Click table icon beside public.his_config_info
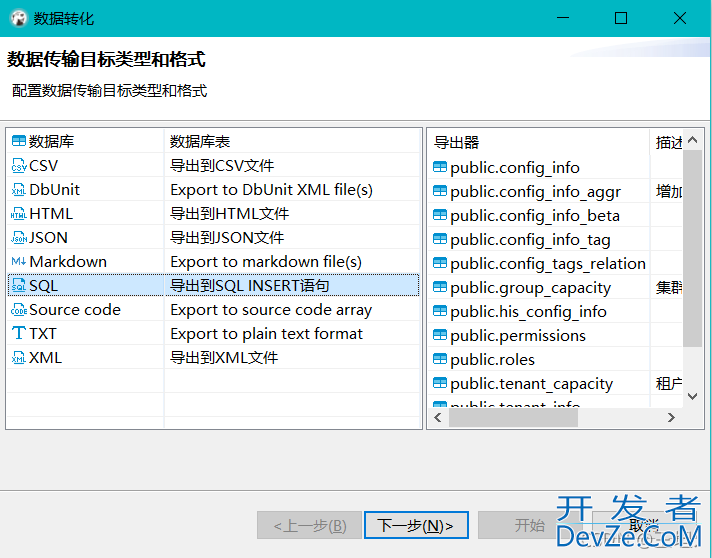The image size is (712, 558). [x=440, y=311]
